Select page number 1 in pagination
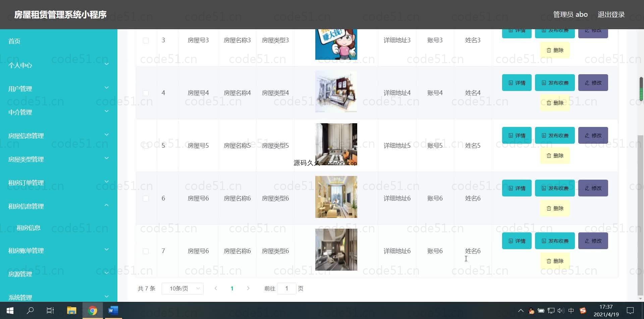 pyautogui.click(x=232, y=288)
